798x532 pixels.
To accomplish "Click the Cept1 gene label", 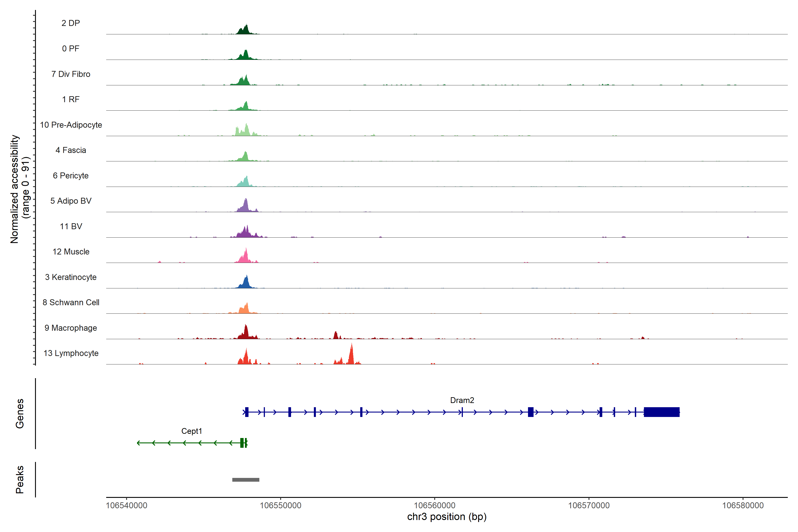I will coord(192,431).
